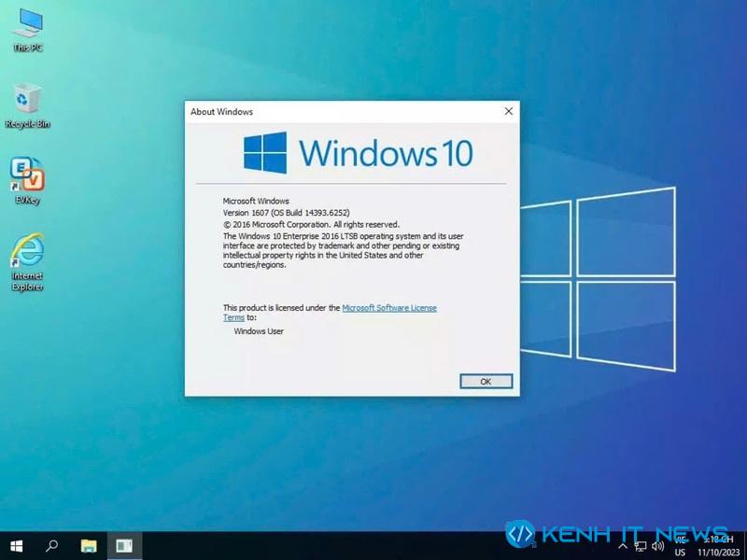747x560 pixels.
Task: Click the 'Microsoft Windows' text line
Action: (256, 201)
